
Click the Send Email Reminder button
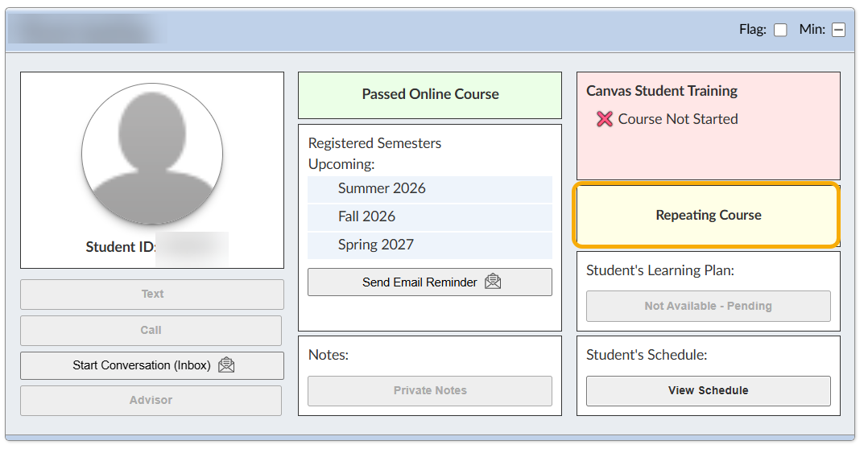[430, 282]
